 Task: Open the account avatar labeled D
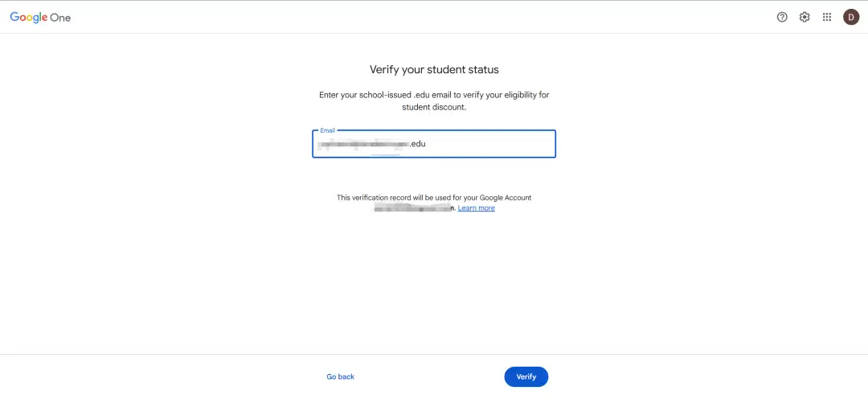pyautogui.click(x=851, y=17)
